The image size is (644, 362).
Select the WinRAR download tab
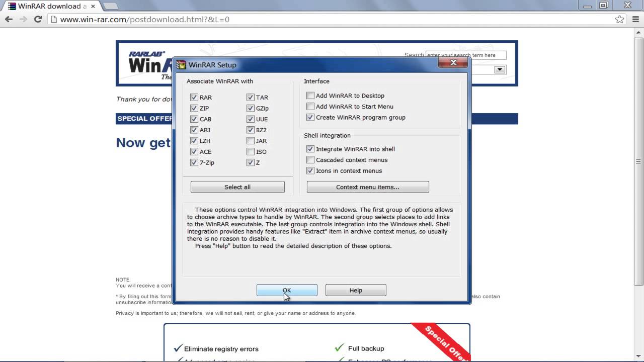50,6
